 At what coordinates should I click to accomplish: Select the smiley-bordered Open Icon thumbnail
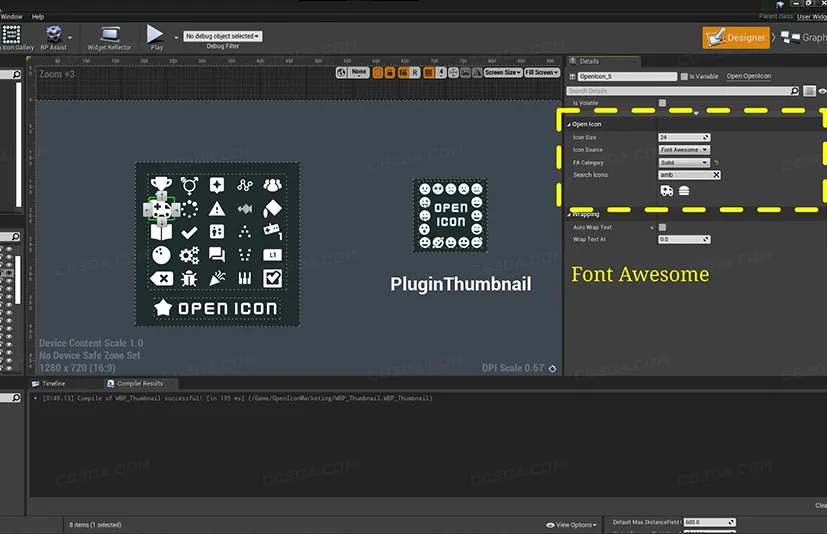(450, 215)
